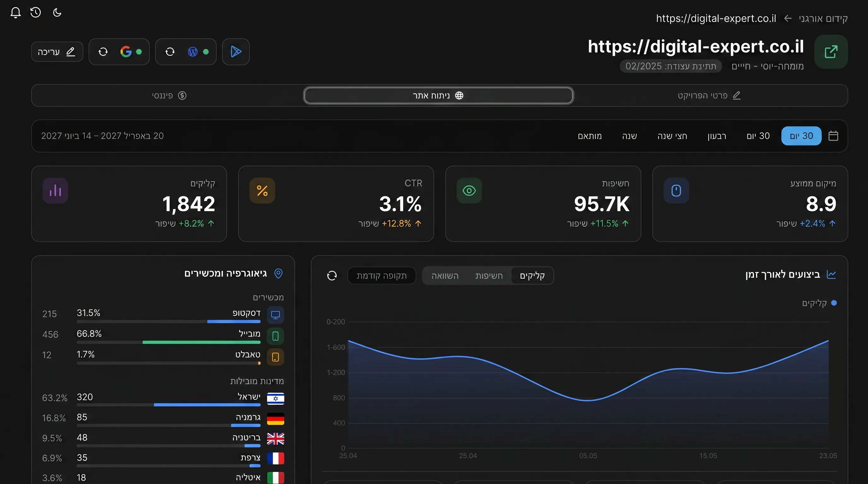Screen dimensions: 868x484
Task: Click the line chart icon by ביצועים לאורך זמן
Action: tap(831, 275)
